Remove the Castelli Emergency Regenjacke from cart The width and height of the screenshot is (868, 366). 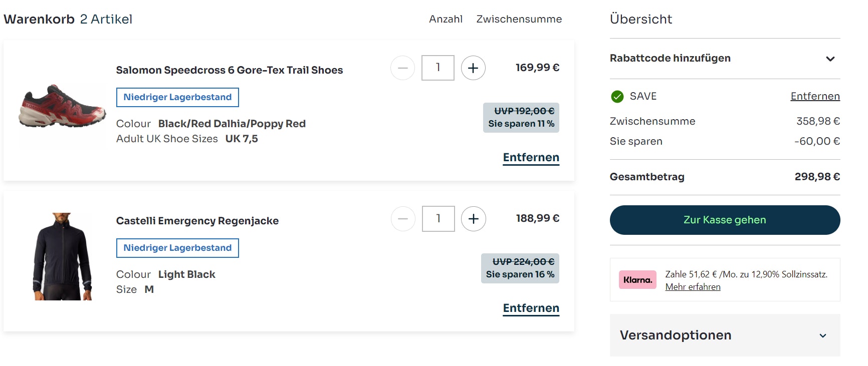[531, 308]
